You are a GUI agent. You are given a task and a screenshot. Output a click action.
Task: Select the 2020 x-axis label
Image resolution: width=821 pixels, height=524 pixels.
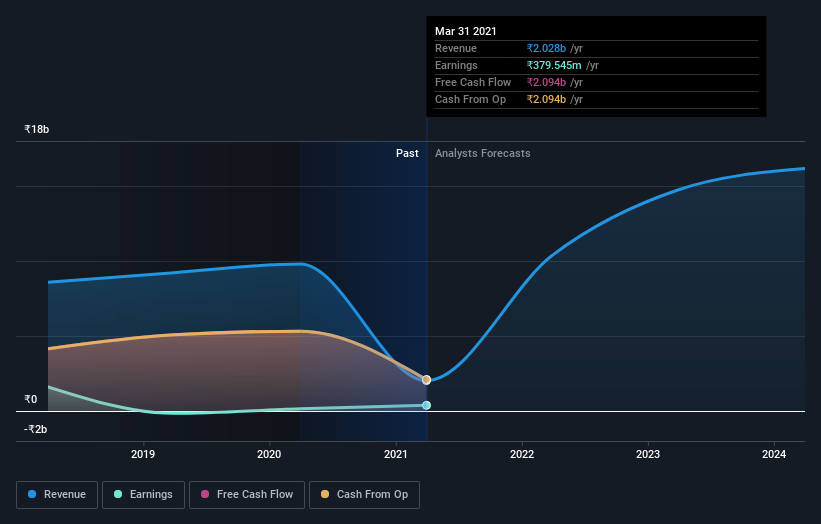click(x=269, y=454)
